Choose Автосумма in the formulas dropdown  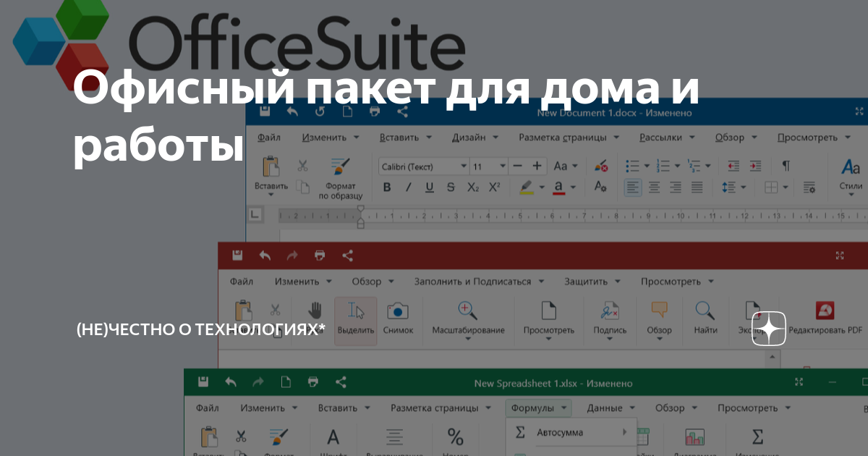click(571, 433)
